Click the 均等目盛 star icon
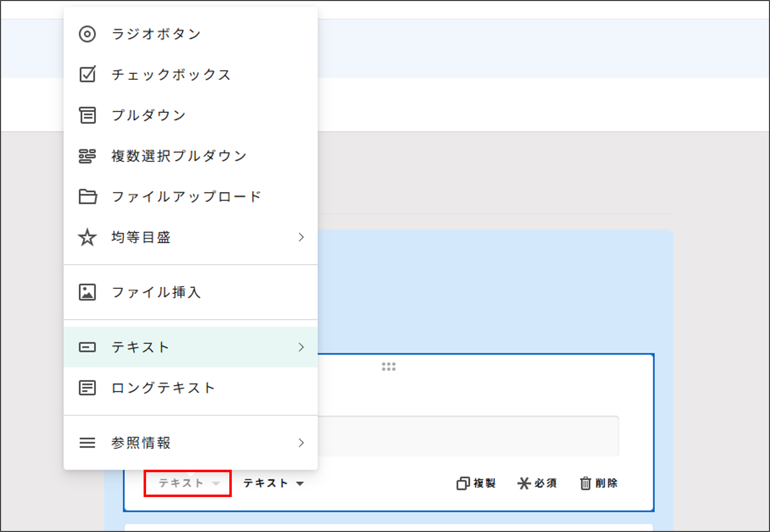The width and height of the screenshot is (770, 532). click(x=87, y=237)
